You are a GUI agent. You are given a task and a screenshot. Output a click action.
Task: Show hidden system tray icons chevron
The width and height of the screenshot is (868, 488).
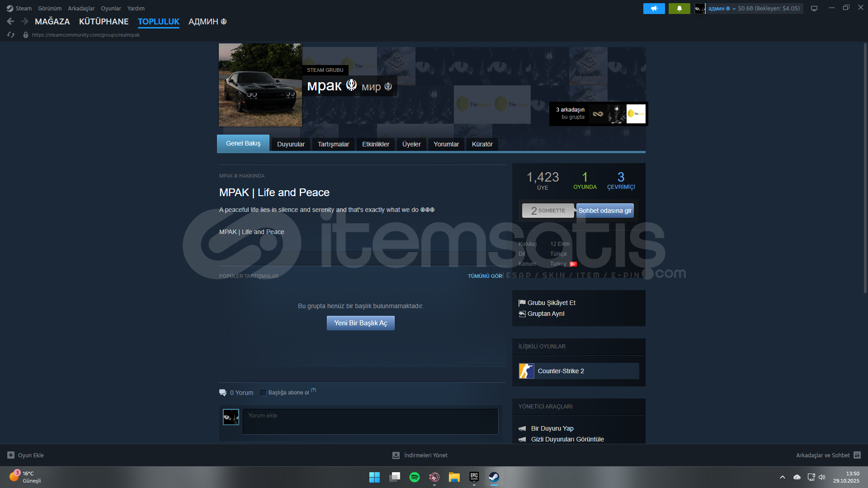coord(783,477)
